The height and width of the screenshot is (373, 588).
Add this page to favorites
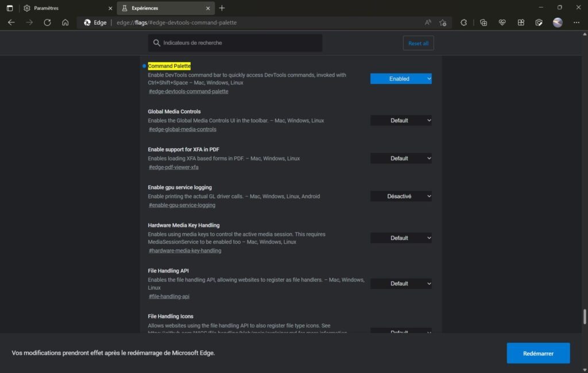(x=443, y=22)
